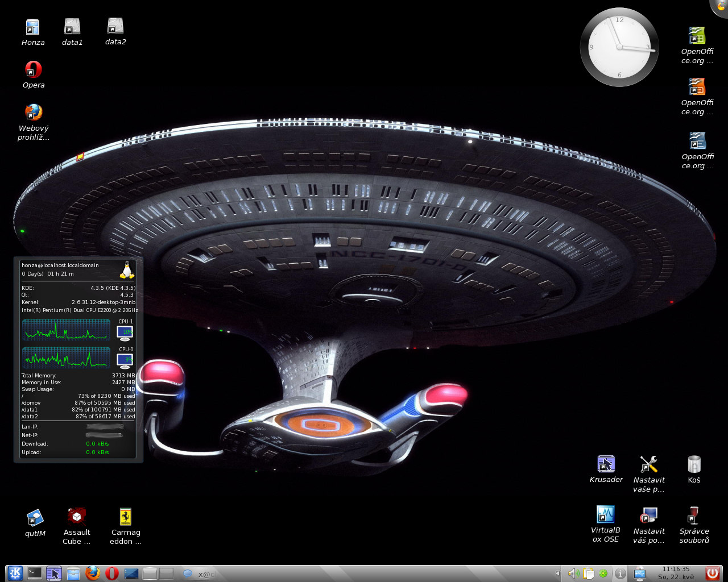Launch the qutIM messenger icon
Screen dimensions: 728x582
(x=35, y=523)
